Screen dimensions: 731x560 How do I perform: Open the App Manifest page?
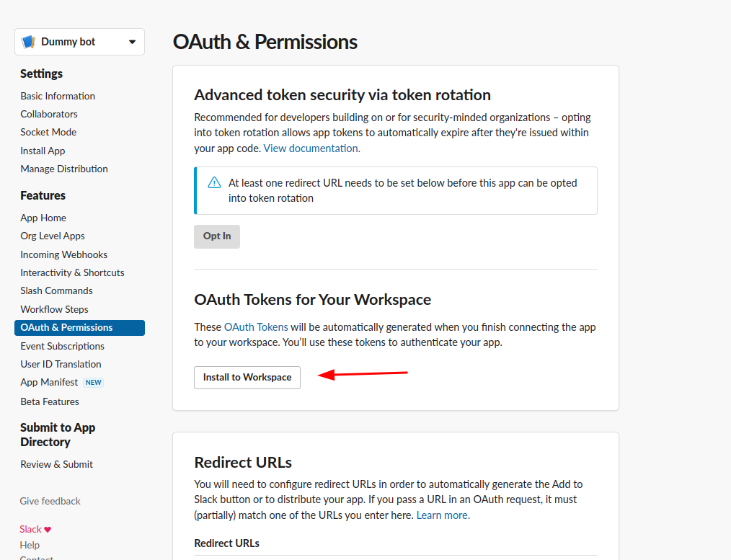click(49, 382)
